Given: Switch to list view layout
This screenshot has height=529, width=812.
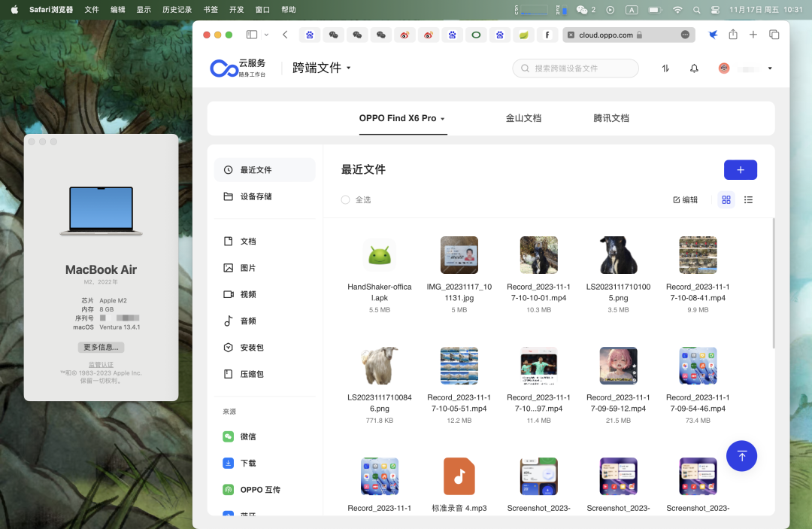Looking at the screenshot, I should (x=748, y=200).
